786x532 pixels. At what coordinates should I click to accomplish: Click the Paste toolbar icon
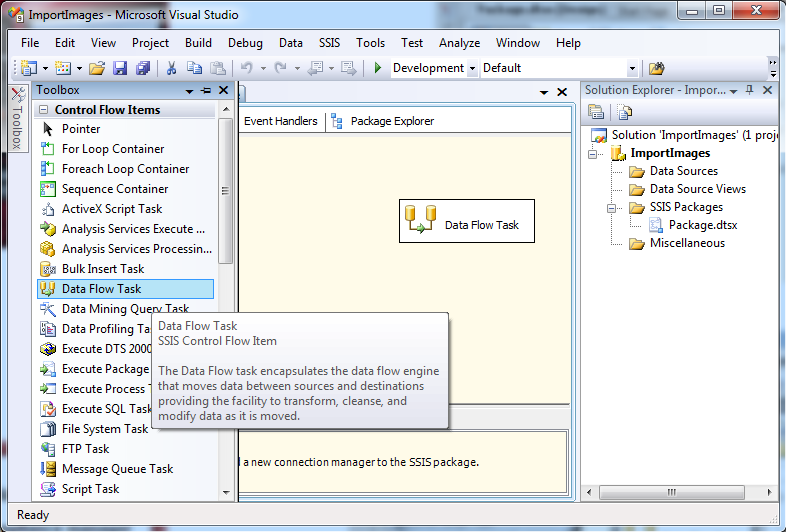tap(217, 68)
